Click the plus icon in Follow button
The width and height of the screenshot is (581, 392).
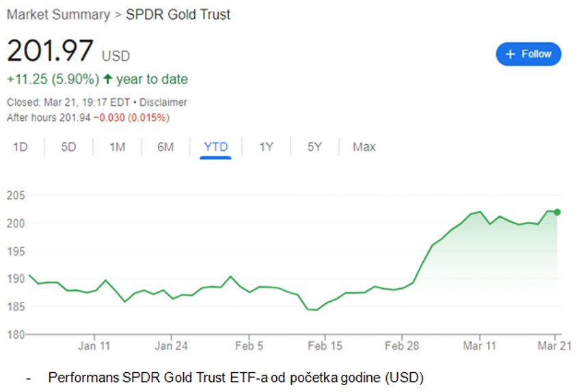[x=509, y=54]
